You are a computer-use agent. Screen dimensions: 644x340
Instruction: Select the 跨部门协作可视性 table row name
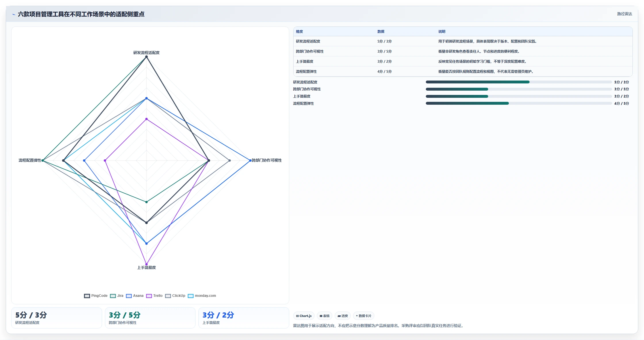point(310,51)
